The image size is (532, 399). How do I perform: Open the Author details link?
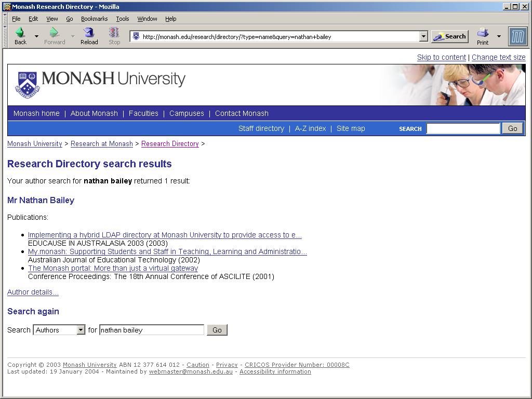coord(33,292)
